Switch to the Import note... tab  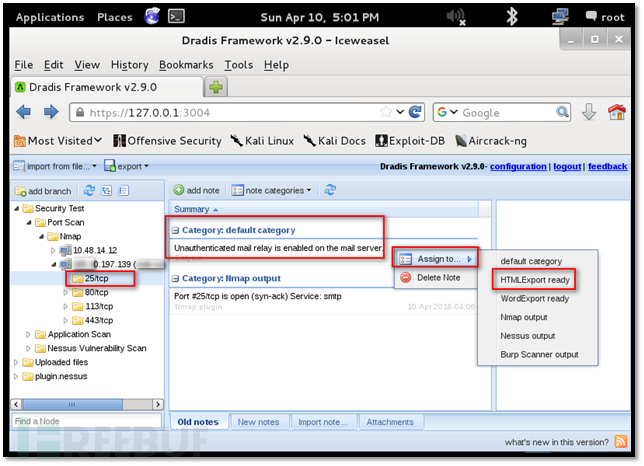click(322, 422)
